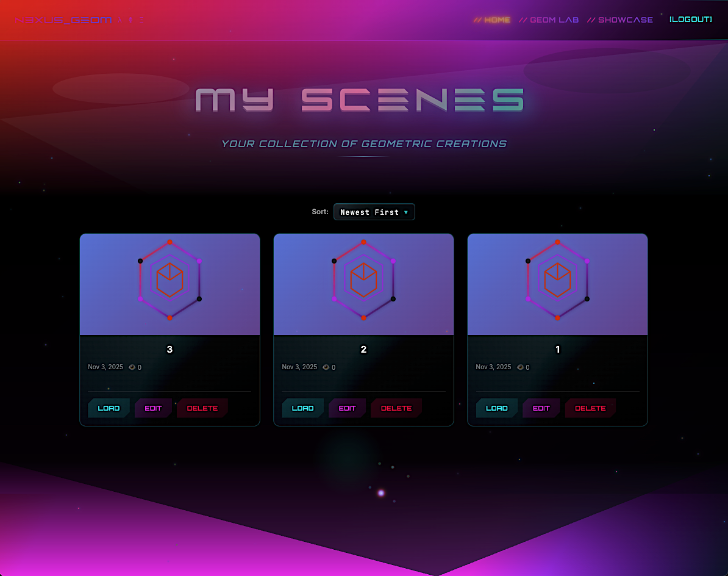Click the eye view counter icon on scene 1
Image resolution: width=728 pixels, height=576 pixels.
tap(519, 367)
